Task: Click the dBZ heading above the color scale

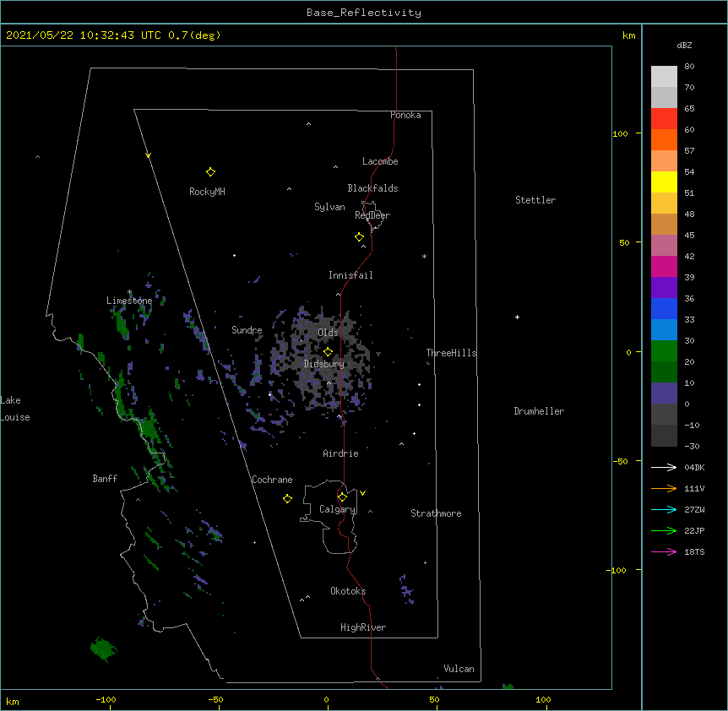Action: [x=684, y=45]
